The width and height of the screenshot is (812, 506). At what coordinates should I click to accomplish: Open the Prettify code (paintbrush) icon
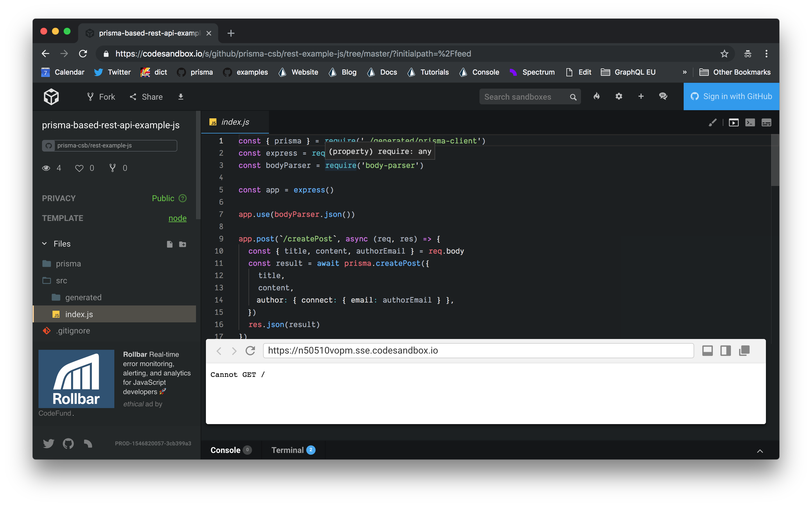[x=713, y=122]
